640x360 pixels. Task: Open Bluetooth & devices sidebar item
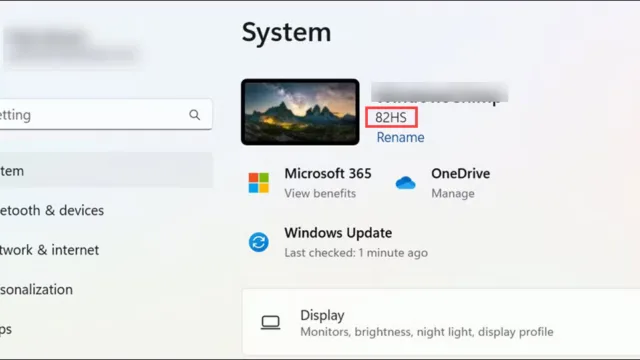[x=52, y=211]
